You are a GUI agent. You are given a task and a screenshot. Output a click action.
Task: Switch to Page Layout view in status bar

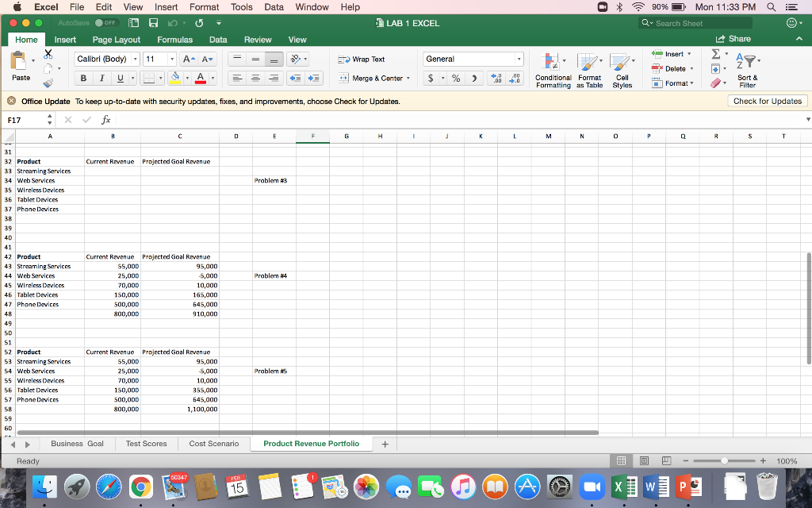[x=644, y=460]
